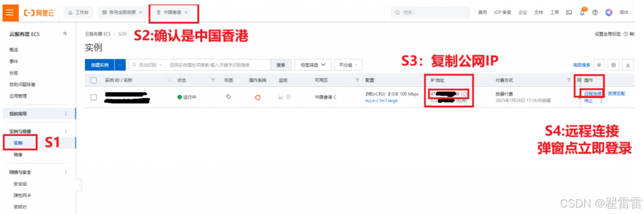Viewport: 644px width, 214px height.
Task: Click 资源变配 for the instance
Action: (616, 93)
